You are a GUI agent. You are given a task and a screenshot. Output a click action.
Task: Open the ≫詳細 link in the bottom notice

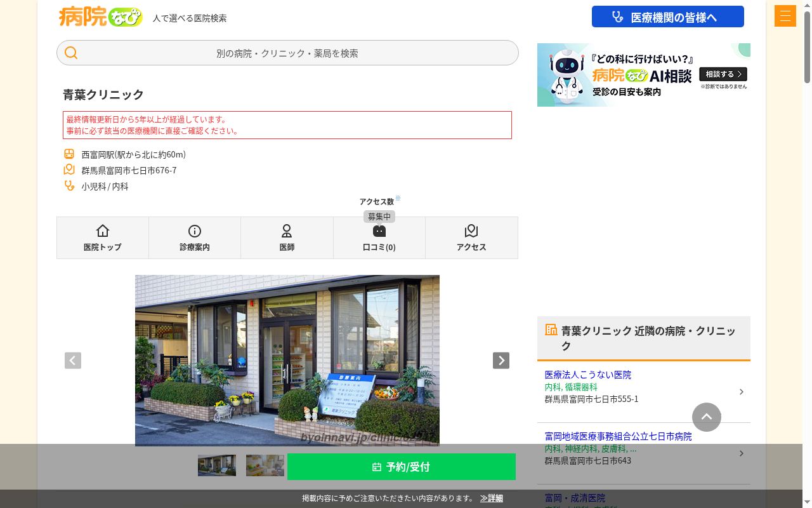(492, 498)
